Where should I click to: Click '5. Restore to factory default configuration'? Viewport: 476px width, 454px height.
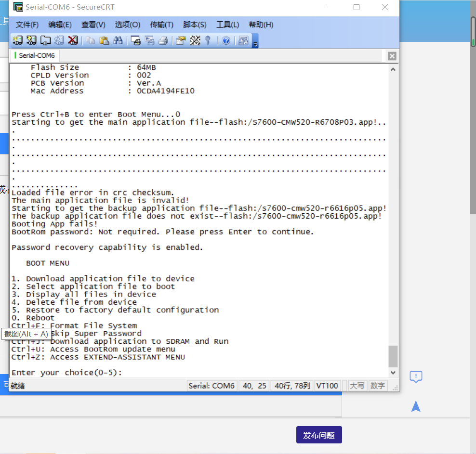pyautogui.click(x=115, y=310)
